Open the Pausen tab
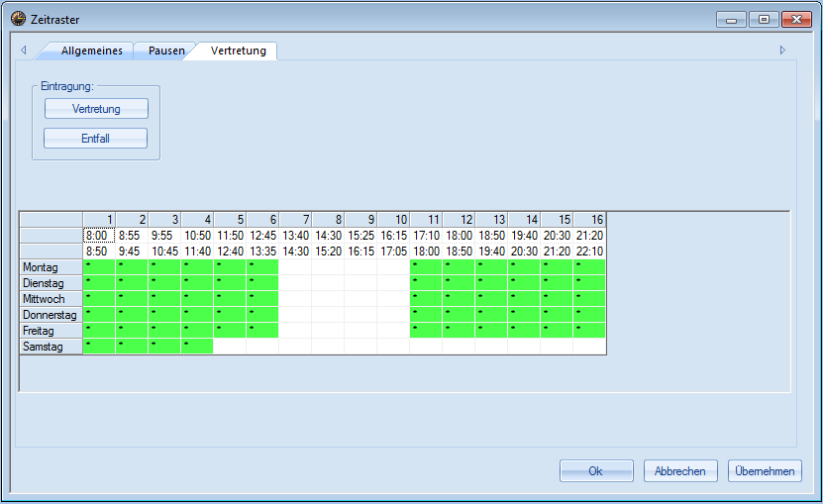823x504 pixels. [x=166, y=50]
